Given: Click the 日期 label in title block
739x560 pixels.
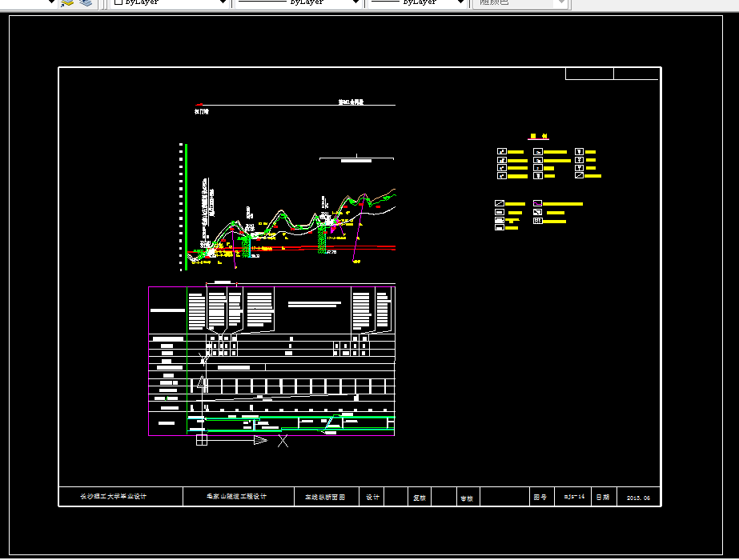Looking at the screenshot, I should click(x=603, y=497).
